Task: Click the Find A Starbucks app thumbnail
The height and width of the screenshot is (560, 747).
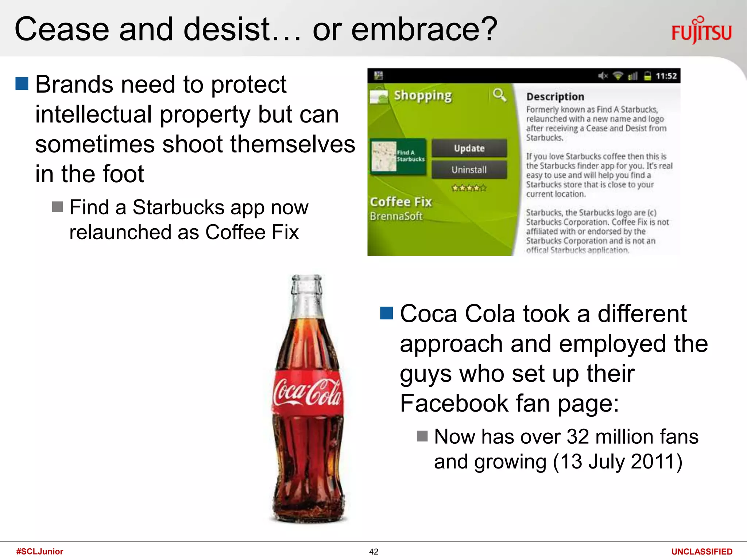Action: click(x=398, y=157)
